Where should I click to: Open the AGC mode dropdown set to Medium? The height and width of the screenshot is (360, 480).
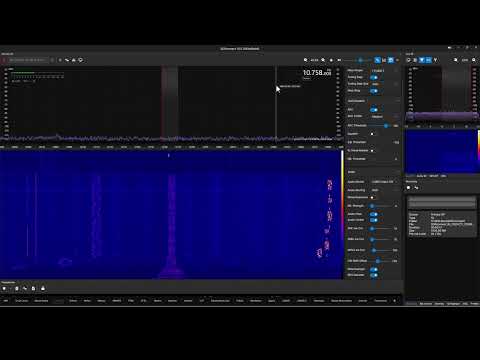(385, 116)
